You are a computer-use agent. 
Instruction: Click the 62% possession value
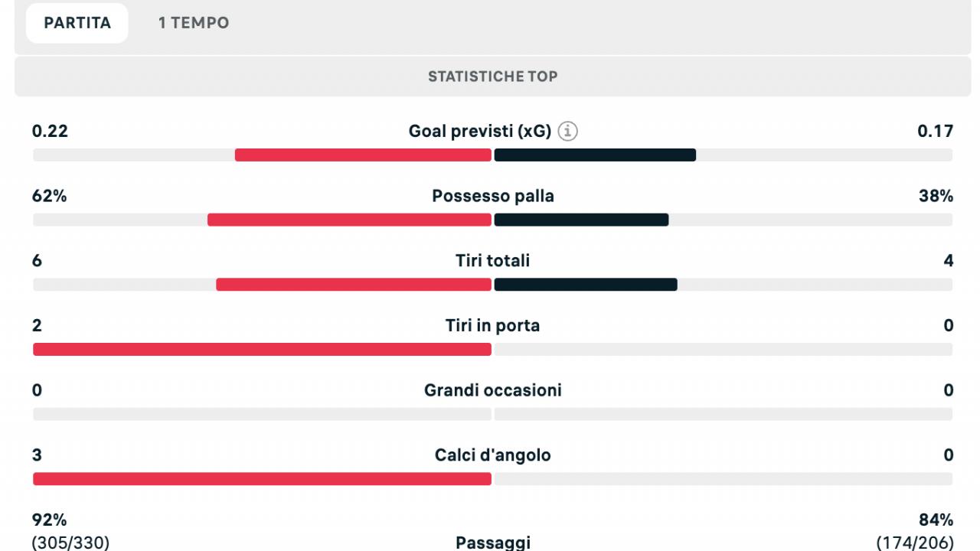click(50, 196)
